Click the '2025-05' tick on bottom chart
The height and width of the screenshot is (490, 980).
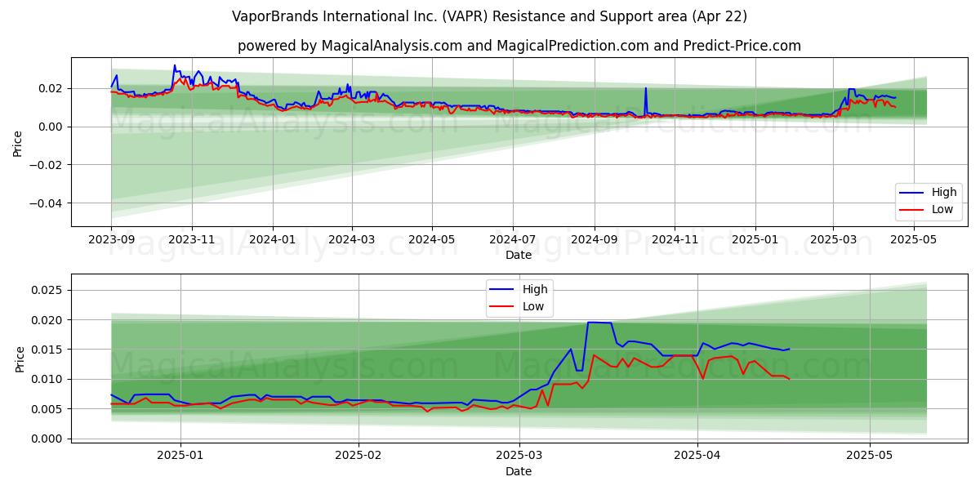tap(870, 455)
